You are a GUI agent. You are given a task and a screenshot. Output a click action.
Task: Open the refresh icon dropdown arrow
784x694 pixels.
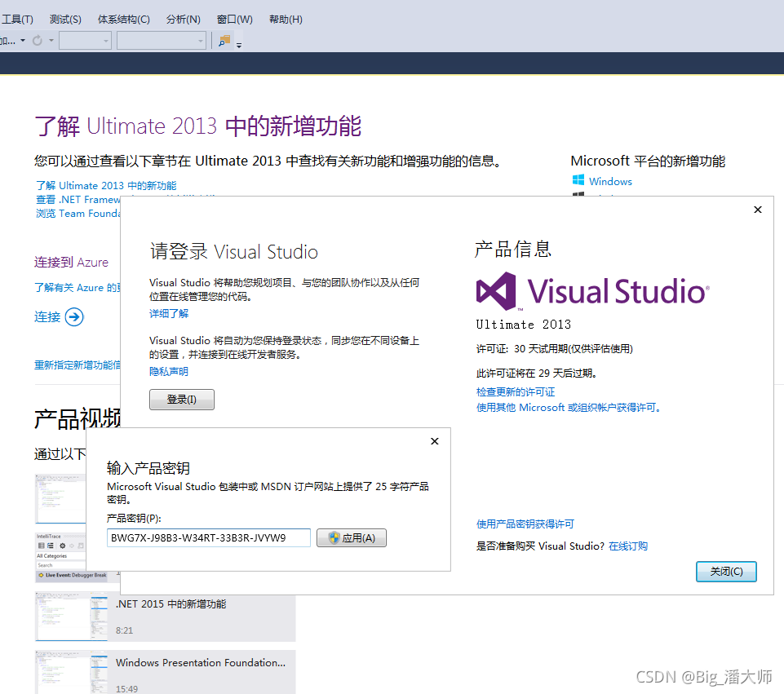tap(51, 41)
